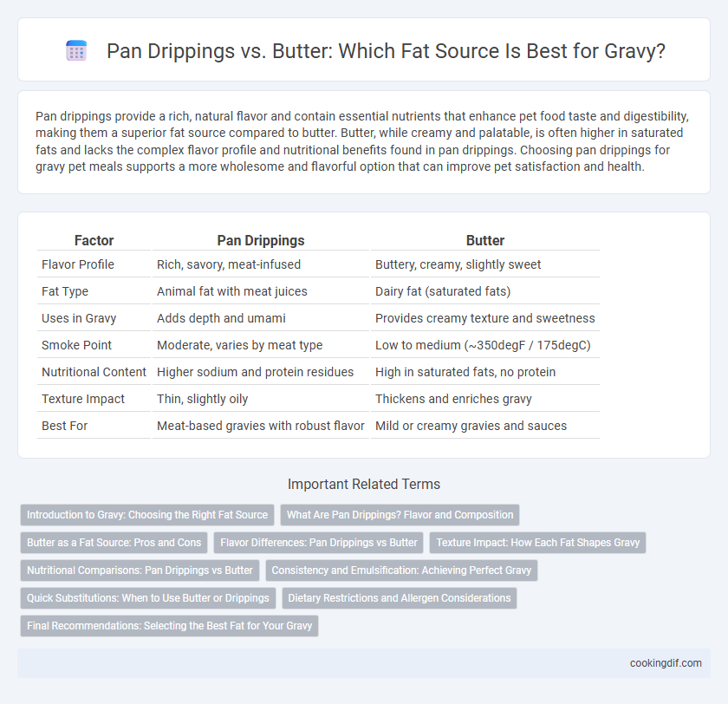The image size is (728, 704).
Task: Click the Butter column header
Action: [485, 240]
